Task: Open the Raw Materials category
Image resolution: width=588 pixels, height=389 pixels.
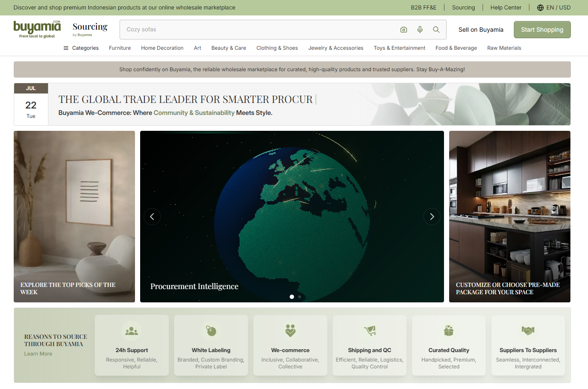Action: [504, 48]
